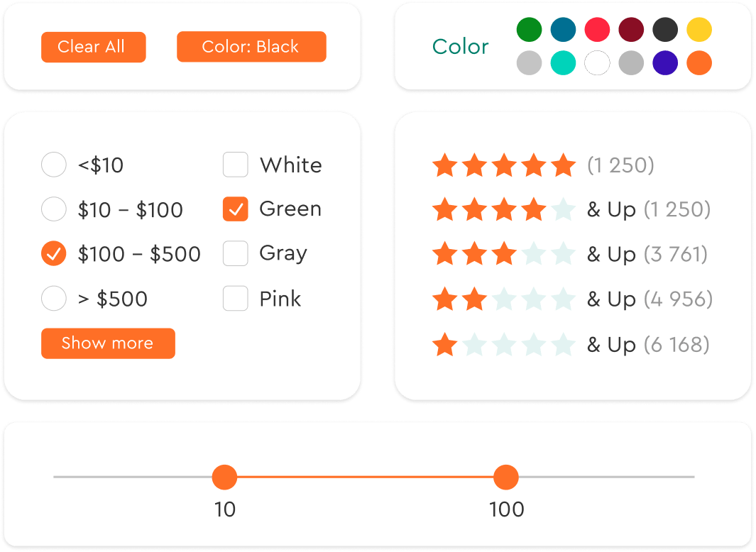
Task: Pick the green color swatch
Action: pos(529,30)
